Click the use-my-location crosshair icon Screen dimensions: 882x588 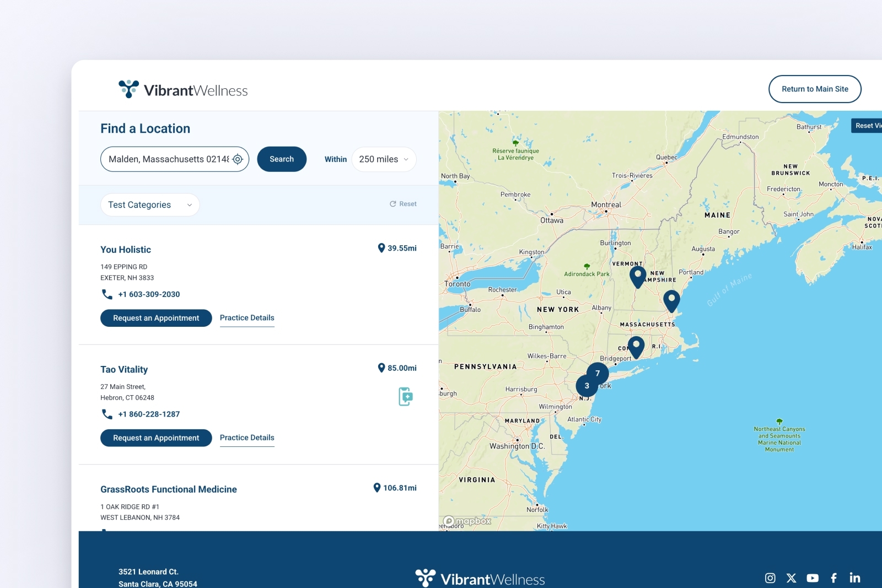click(238, 159)
